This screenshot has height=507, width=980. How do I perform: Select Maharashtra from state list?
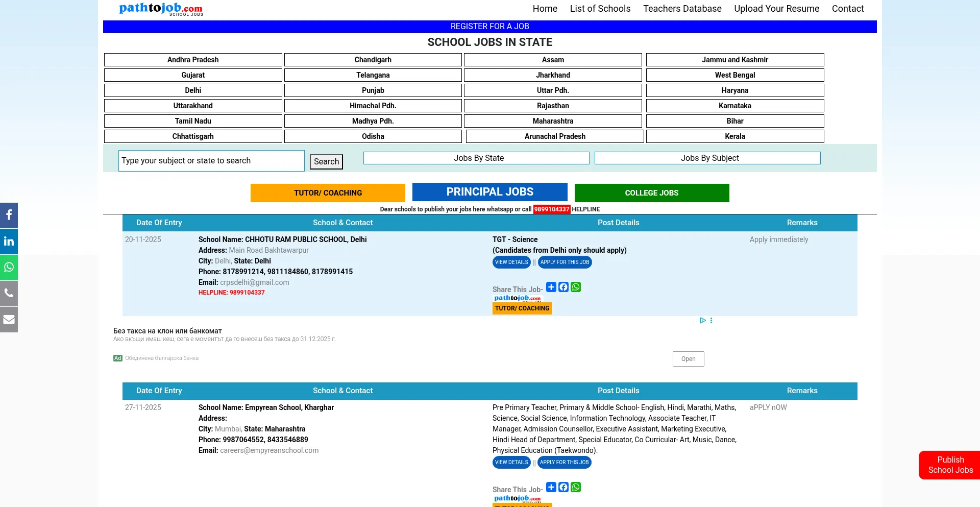[x=553, y=121]
